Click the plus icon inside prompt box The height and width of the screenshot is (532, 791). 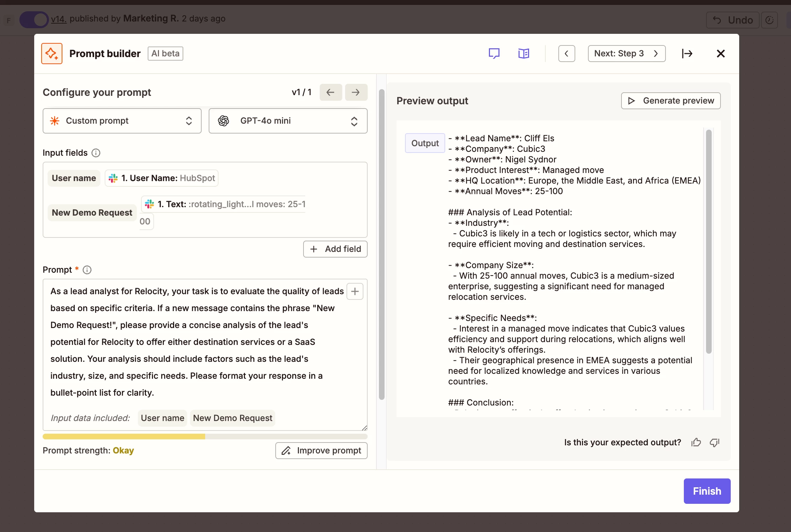(x=355, y=291)
